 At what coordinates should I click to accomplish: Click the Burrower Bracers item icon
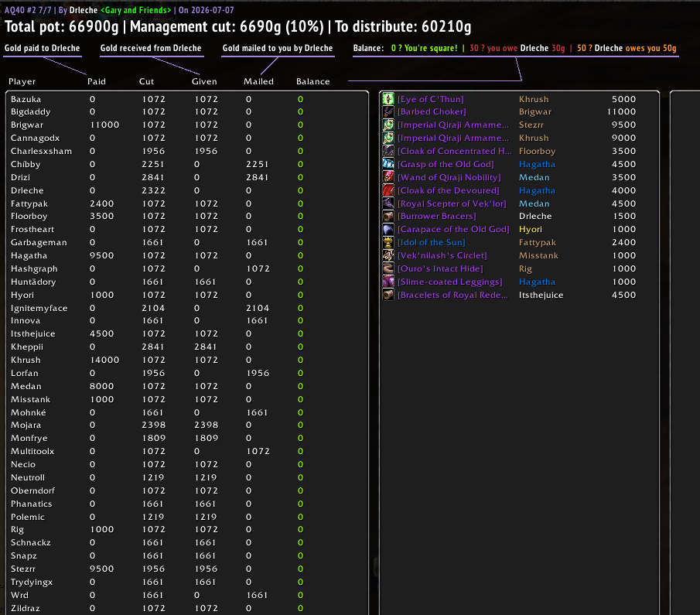coord(388,216)
